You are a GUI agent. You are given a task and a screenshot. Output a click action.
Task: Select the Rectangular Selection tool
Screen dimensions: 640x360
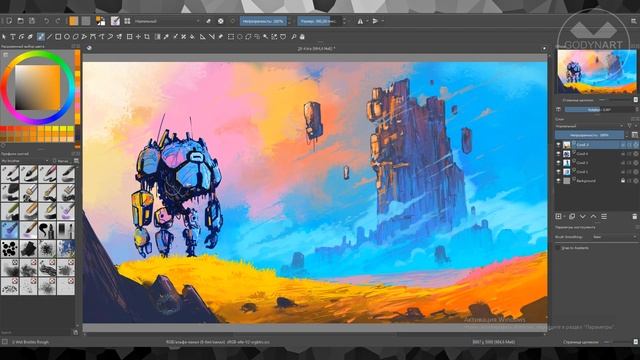point(231,37)
